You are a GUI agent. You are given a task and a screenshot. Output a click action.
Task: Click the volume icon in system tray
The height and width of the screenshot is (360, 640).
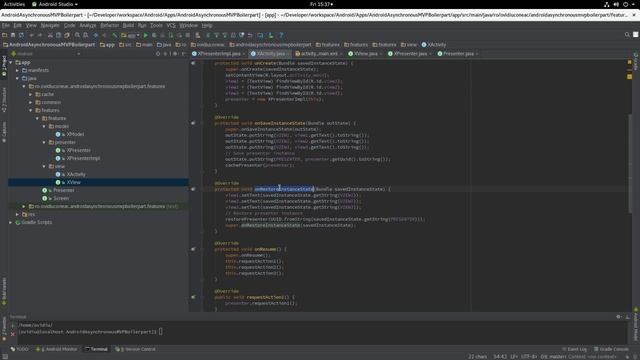[616, 4]
